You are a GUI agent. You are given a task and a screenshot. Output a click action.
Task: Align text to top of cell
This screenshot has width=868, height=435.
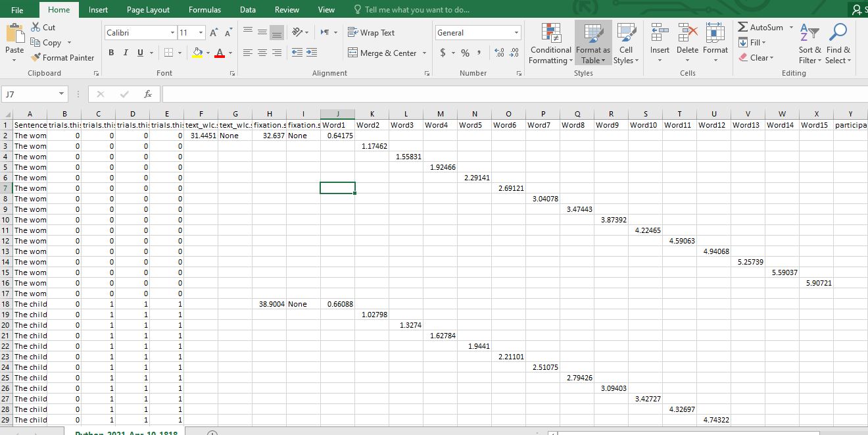click(x=248, y=32)
